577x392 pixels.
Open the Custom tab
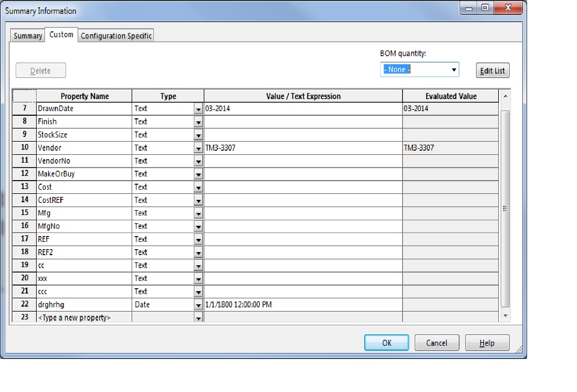[x=61, y=35]
